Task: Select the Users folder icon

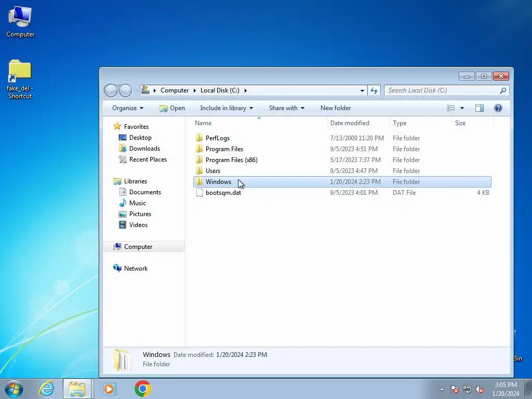Action: point(199,170)
